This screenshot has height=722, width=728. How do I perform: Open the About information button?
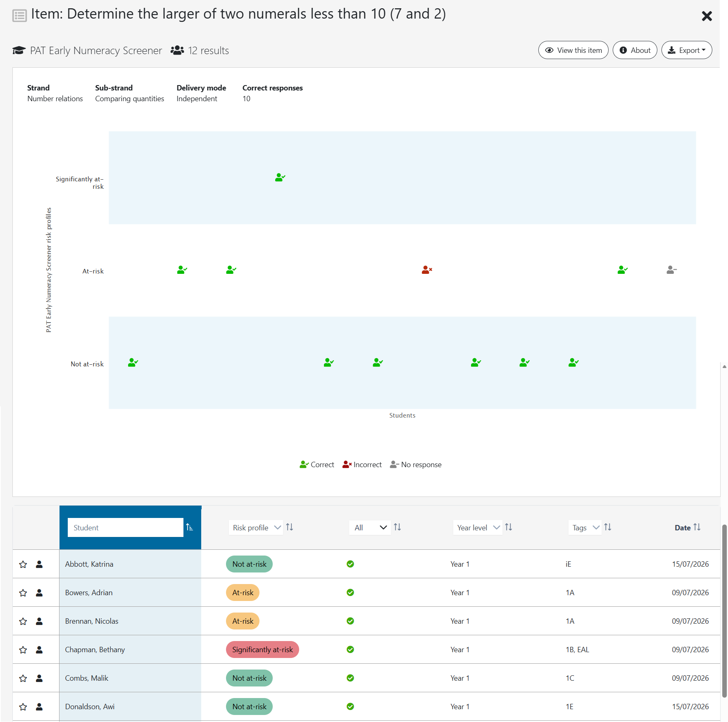pos(635,50)
